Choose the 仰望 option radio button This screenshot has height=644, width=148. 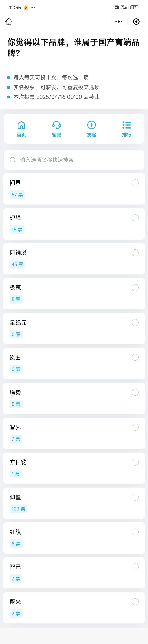(x=135, y=497)
